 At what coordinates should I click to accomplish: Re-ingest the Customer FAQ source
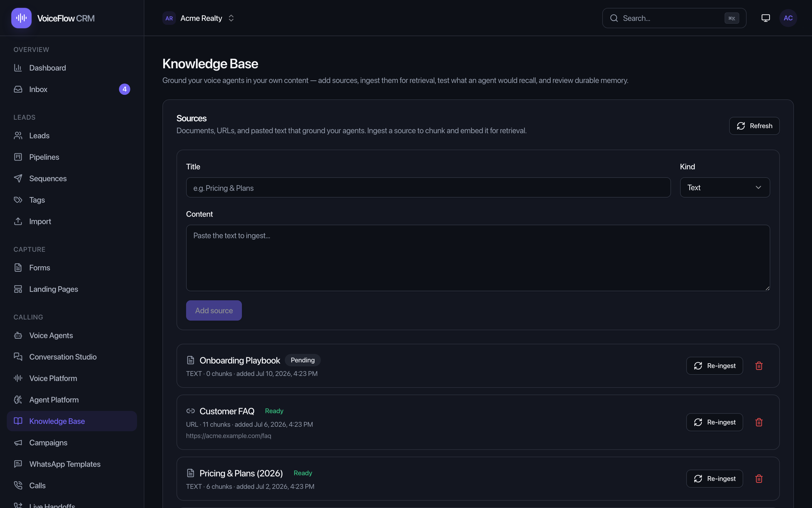pyautogui.click(x=715, y=422)
